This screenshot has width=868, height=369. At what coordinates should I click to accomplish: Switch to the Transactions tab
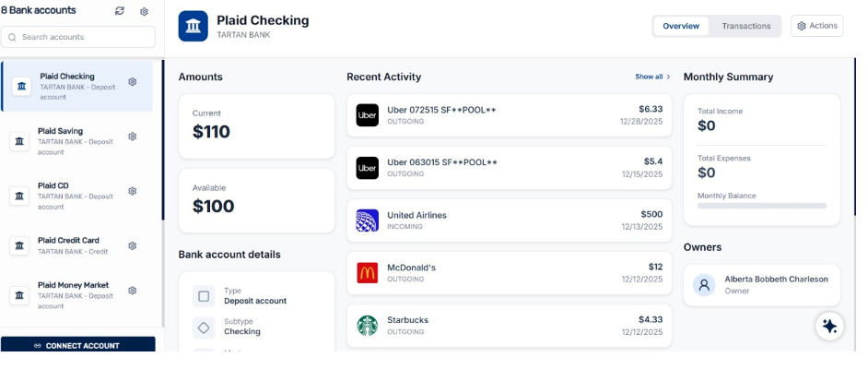pos(745,26)
